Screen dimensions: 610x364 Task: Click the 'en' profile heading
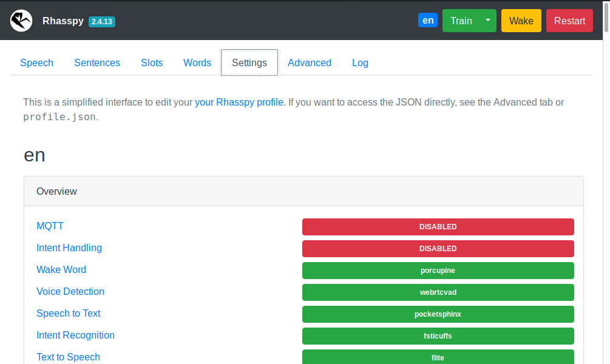pos(34,155)
